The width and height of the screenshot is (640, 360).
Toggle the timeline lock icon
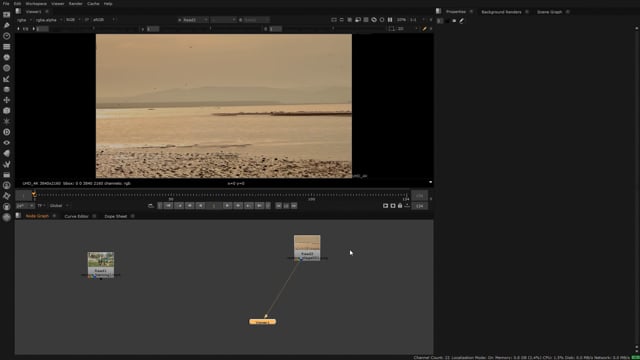[400, 206]
